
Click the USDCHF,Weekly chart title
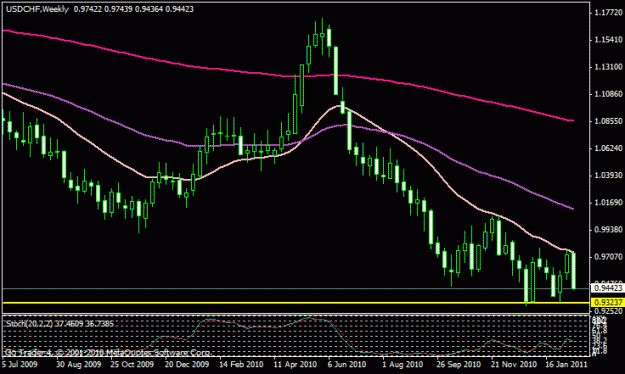[x=37, y=9]
